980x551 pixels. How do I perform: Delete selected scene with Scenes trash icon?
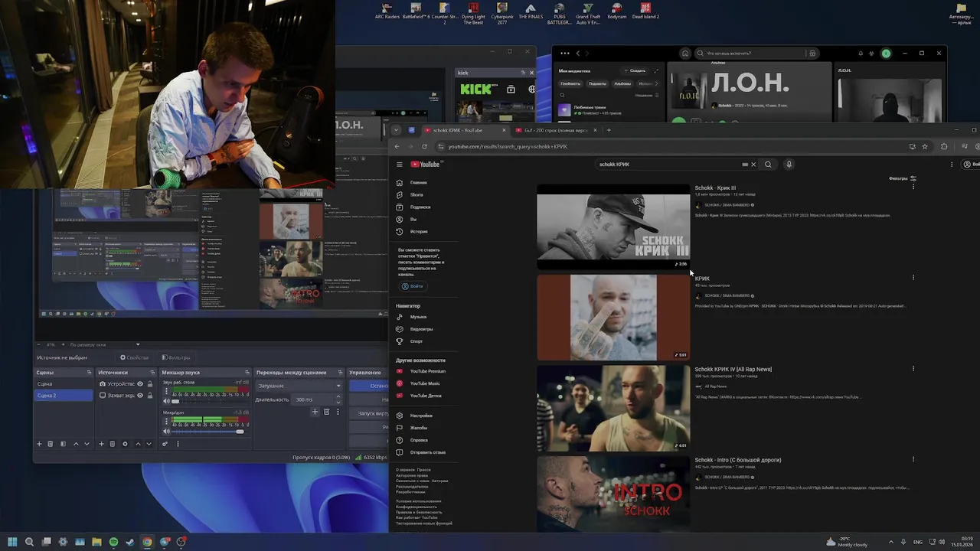(51, 444)
